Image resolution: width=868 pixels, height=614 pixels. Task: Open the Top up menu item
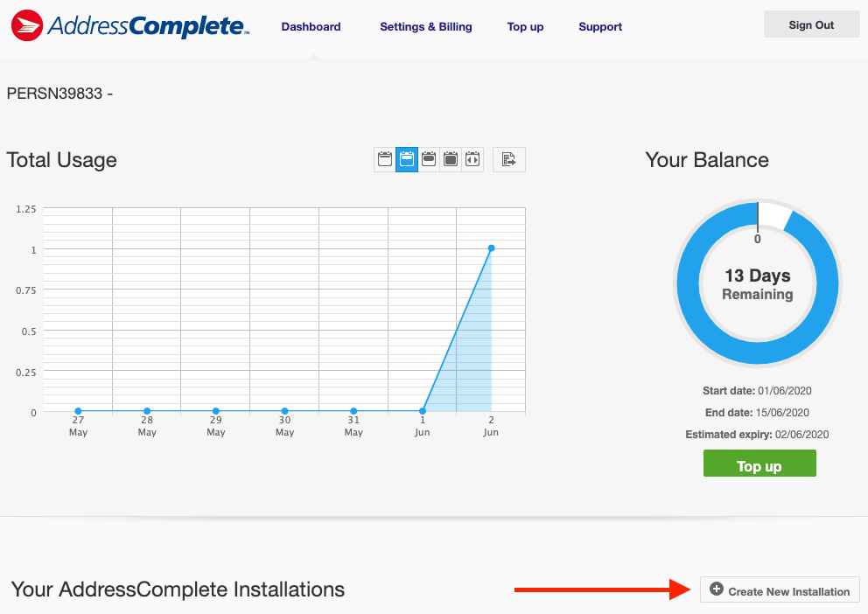point(525,27)
